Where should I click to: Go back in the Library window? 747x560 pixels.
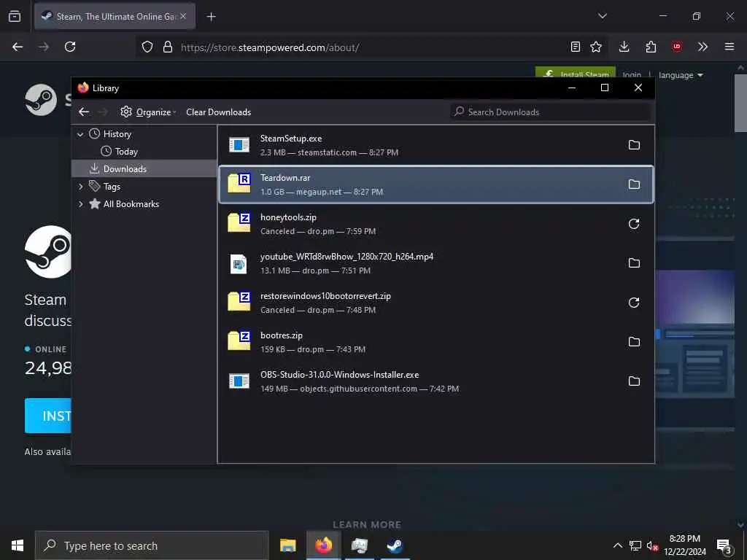pos(84,112)
